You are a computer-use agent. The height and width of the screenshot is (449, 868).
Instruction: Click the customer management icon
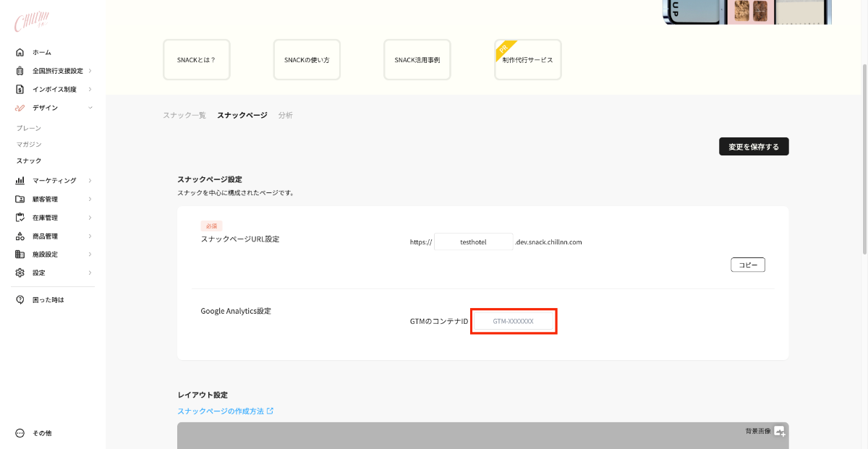click(20, 199)
